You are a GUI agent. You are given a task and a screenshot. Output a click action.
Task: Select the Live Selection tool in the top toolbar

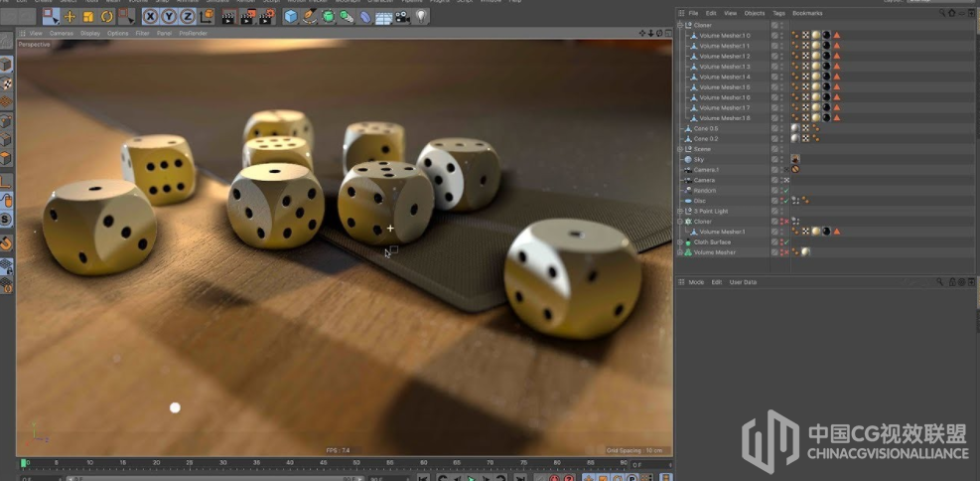(x=51, y=16)
